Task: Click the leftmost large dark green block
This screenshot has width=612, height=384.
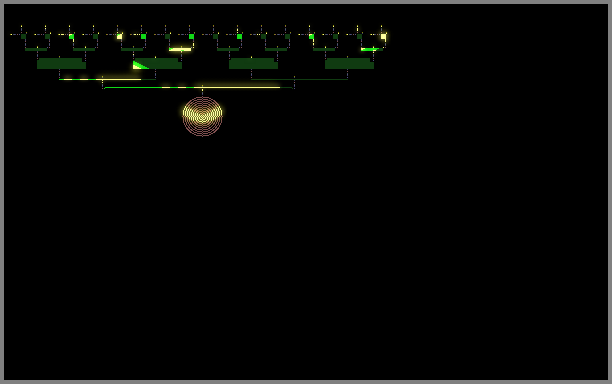Action: 61,64
